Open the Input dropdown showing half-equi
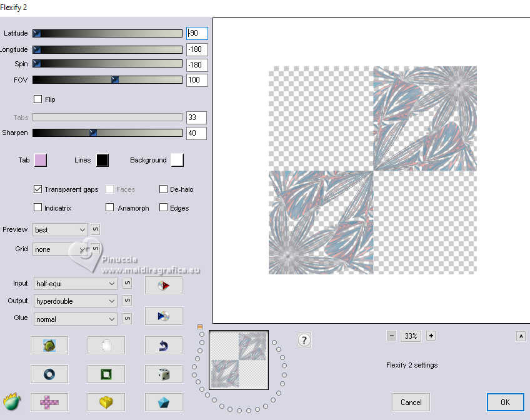The height and width of the screenshot is (420, 530). (76, 284)
